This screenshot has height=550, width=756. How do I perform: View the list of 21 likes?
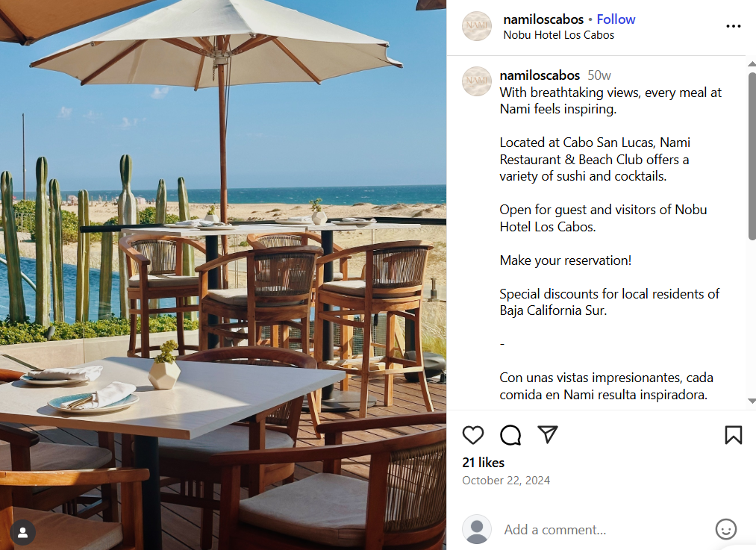483,462
